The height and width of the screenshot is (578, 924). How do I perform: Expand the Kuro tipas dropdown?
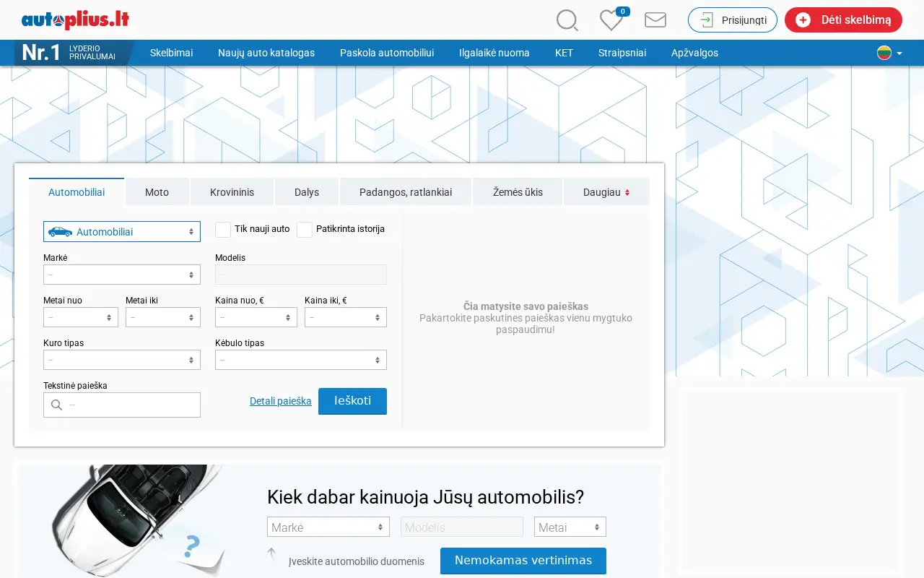click(122, 360)
